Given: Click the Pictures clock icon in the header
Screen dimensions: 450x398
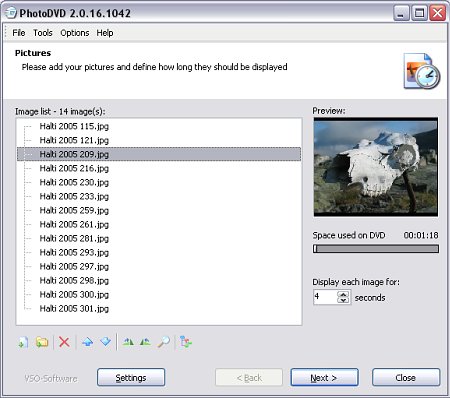Looking at the screenshot, I should [422, 71].
